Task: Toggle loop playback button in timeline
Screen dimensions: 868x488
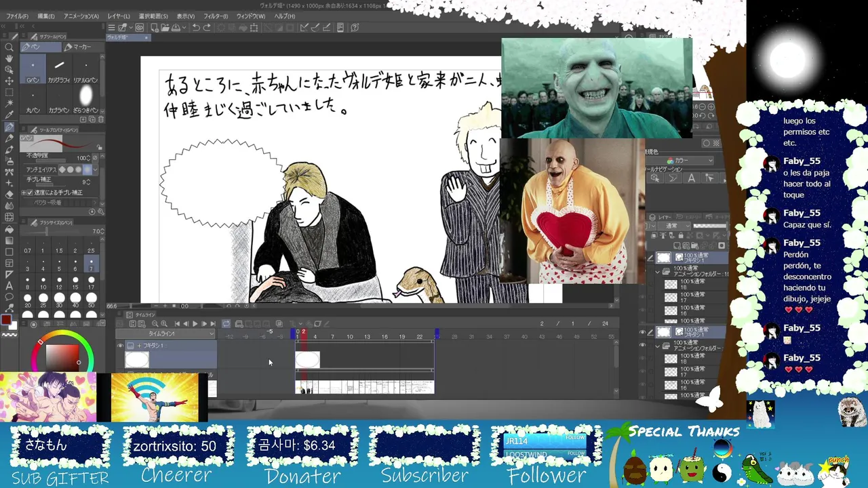Action: coord(226,324)
